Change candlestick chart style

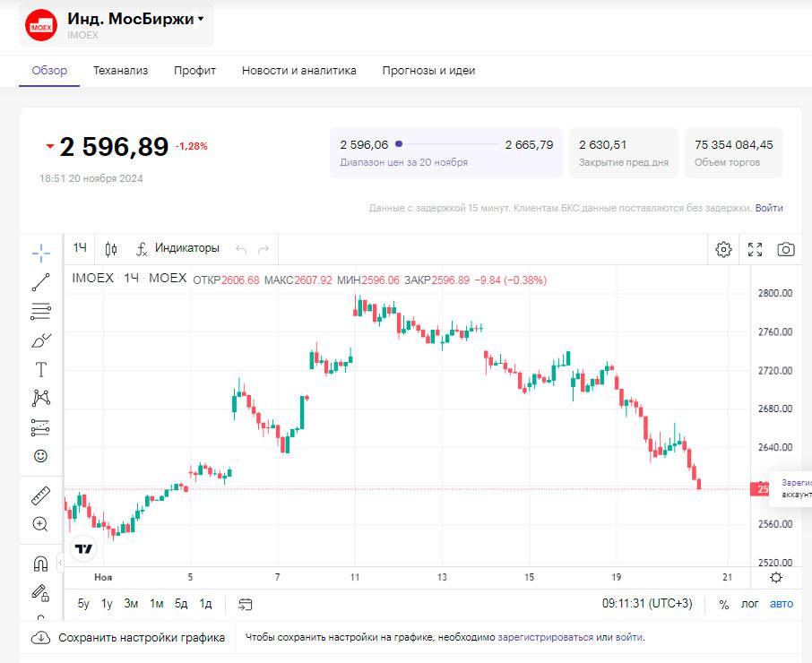pyautogui.click(x=111, y=248)
